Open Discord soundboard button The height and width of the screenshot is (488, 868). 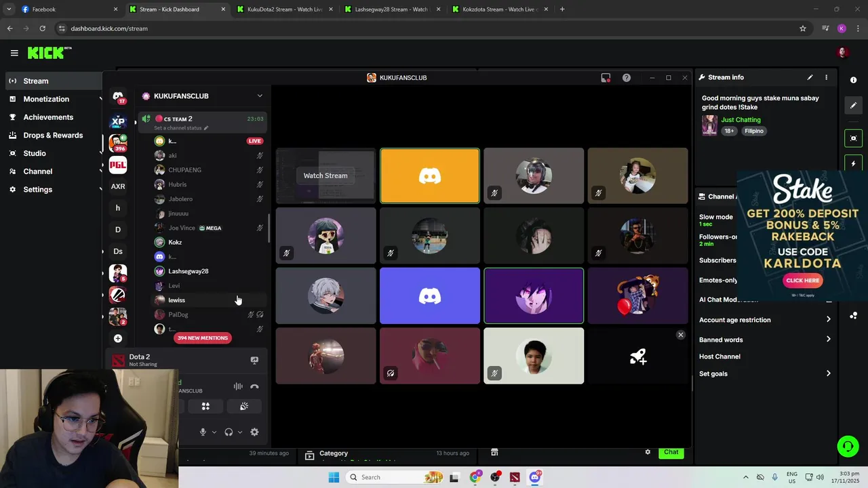(244, 406)
